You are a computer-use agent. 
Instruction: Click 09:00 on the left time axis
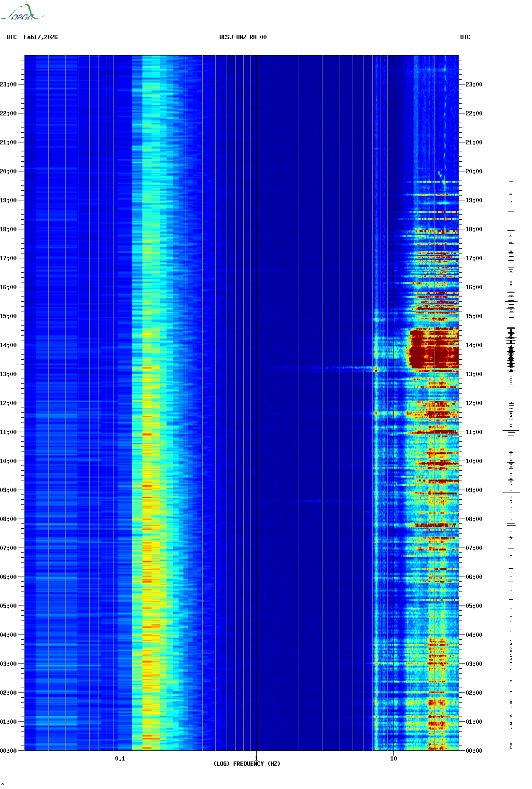tap(8, 490)
